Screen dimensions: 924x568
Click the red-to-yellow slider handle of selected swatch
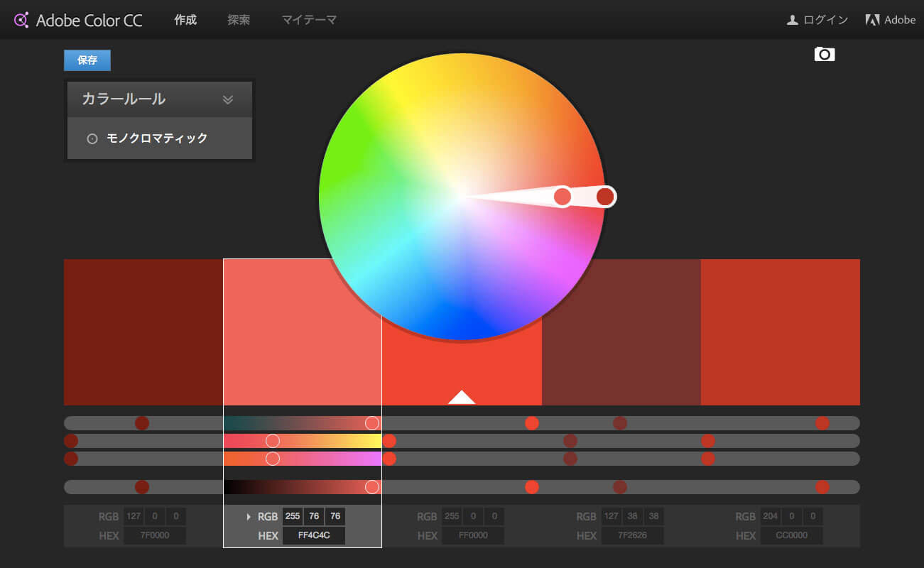coord(273,441)
